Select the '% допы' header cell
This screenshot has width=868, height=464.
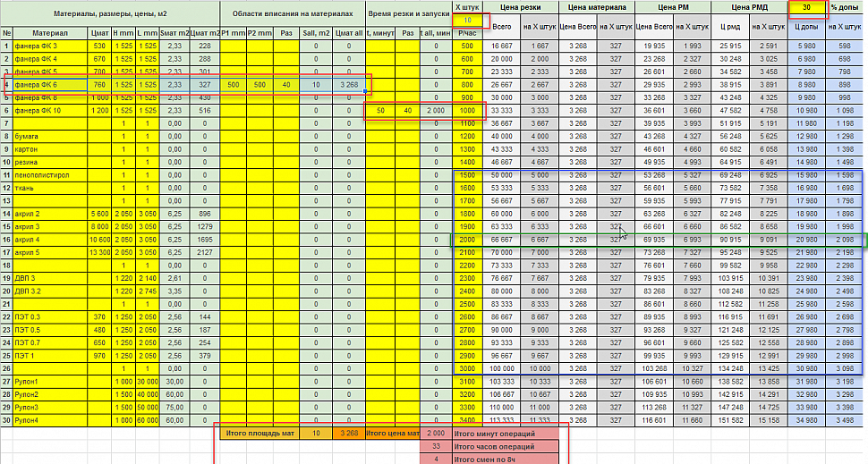click(845, 7)
